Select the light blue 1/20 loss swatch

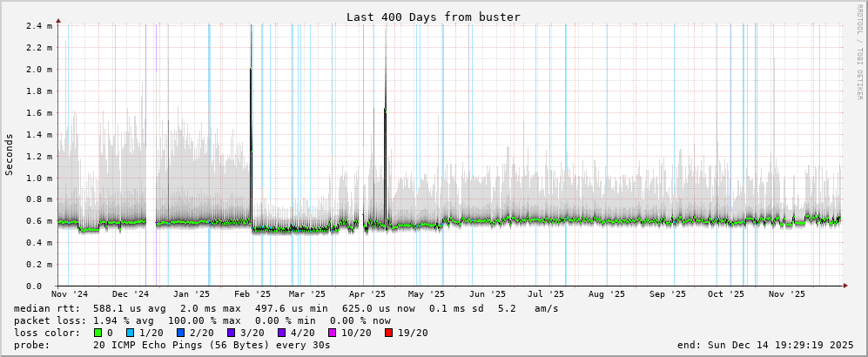(131, 333)
